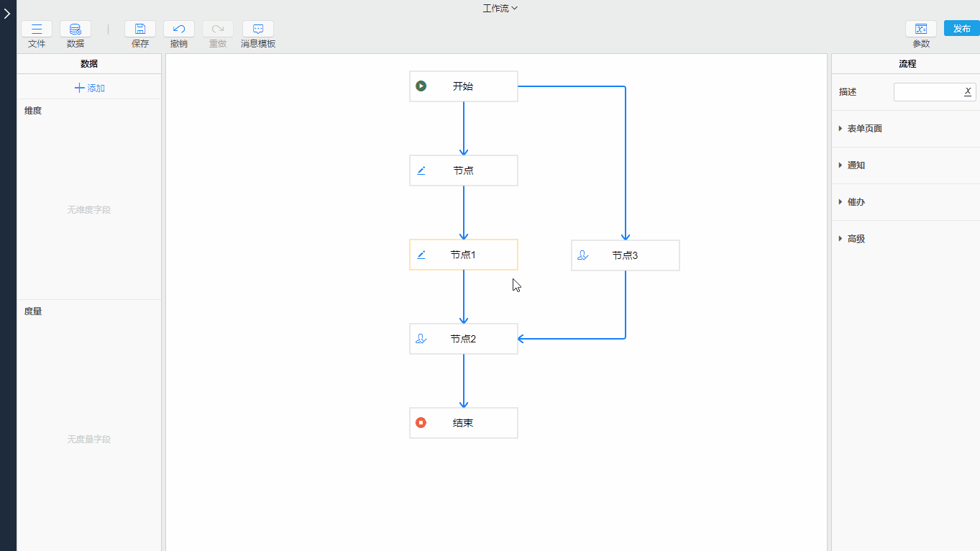Image resolution: width=980 pixels, height=551 pixels.
Task: Click the red stop icon on 结束 node
Action: tap(421, 423)
